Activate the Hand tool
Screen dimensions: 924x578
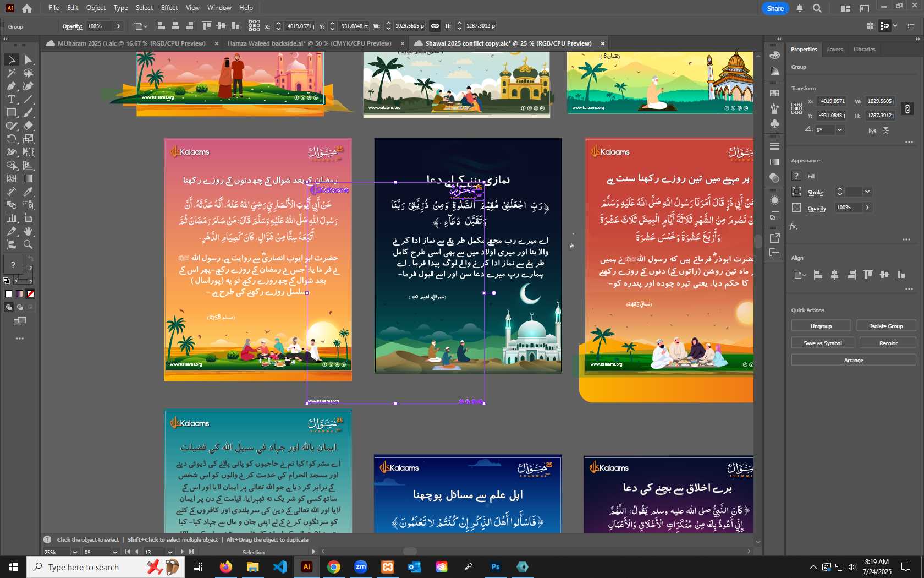(29, 231)
